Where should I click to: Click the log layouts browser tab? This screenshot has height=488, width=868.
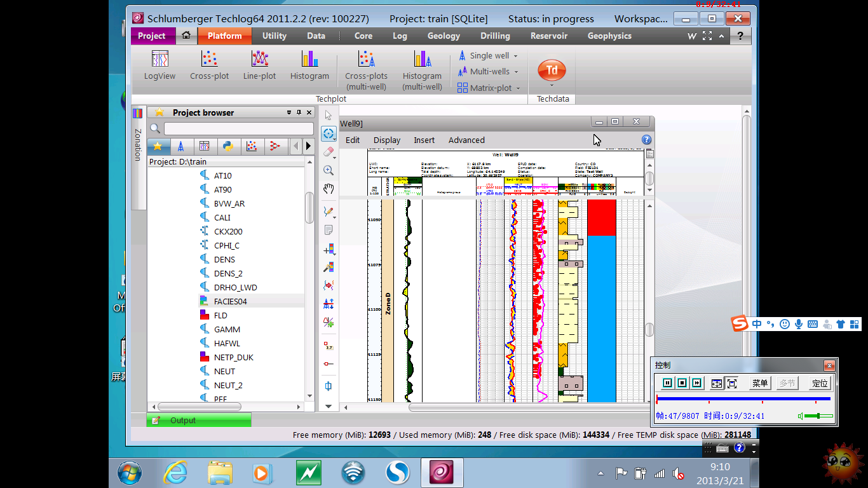[204, 146]
